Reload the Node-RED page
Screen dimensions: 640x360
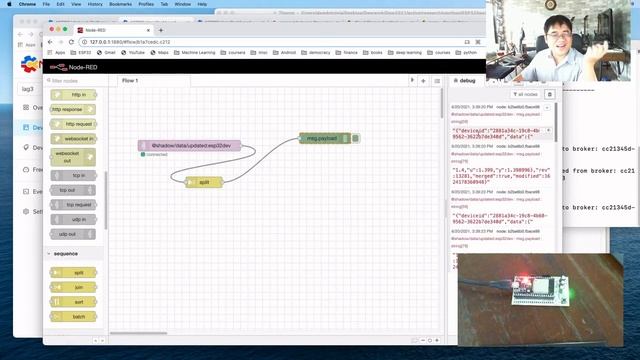click(71, 42)
